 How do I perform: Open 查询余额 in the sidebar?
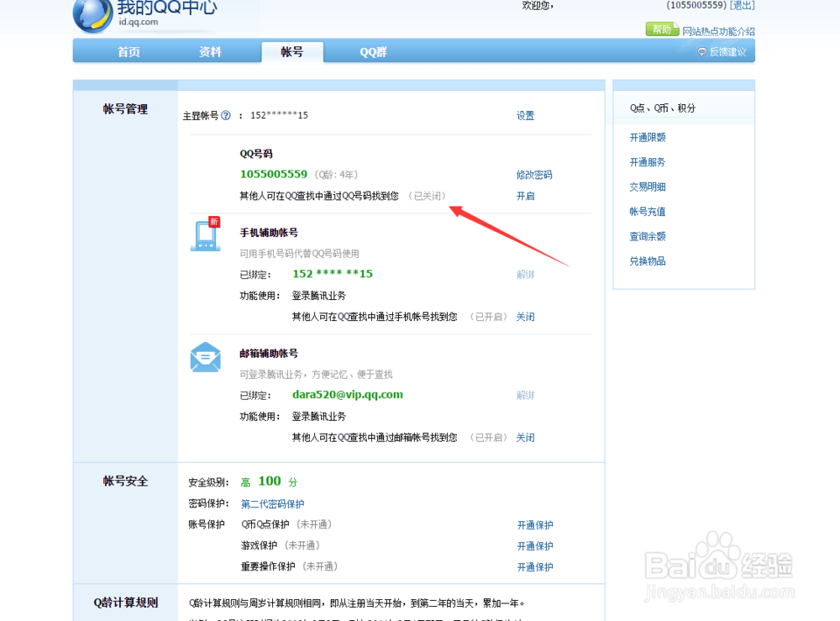(647, 236)
